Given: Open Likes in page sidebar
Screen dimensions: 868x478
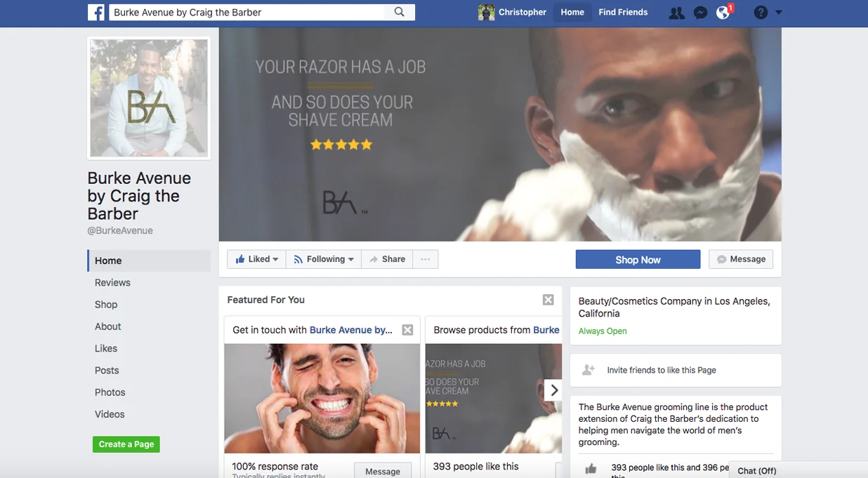Looking at the screenshot, I should tap(106, 348).
